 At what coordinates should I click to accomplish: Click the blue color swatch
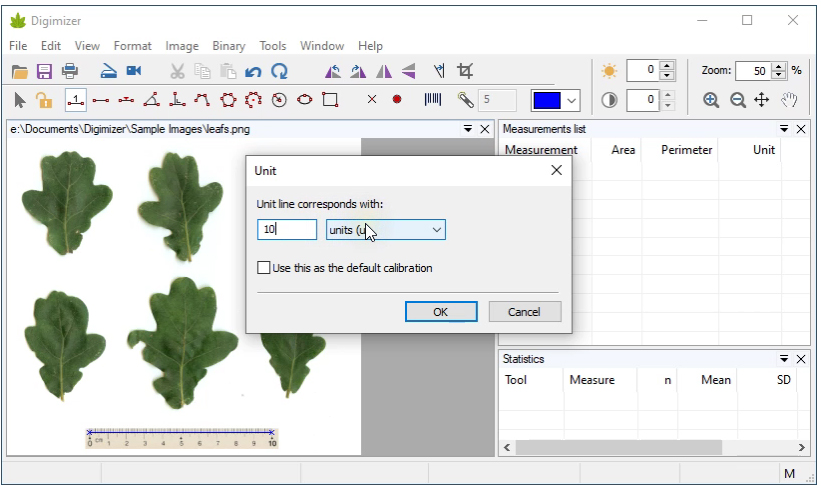[547, 100]
